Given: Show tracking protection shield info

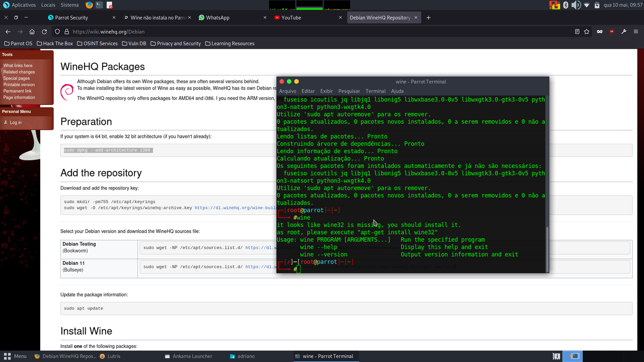Looking at the screenshot, I should (x=57, y=32).
